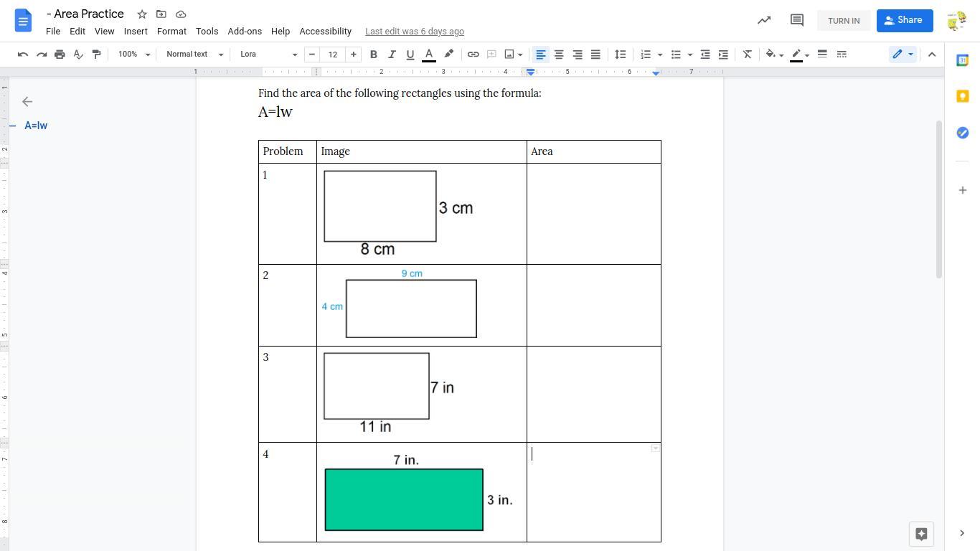This screenshot has height=551, width=980.
Task: Expand bulleted list options arrow
Action: point(690,55)
